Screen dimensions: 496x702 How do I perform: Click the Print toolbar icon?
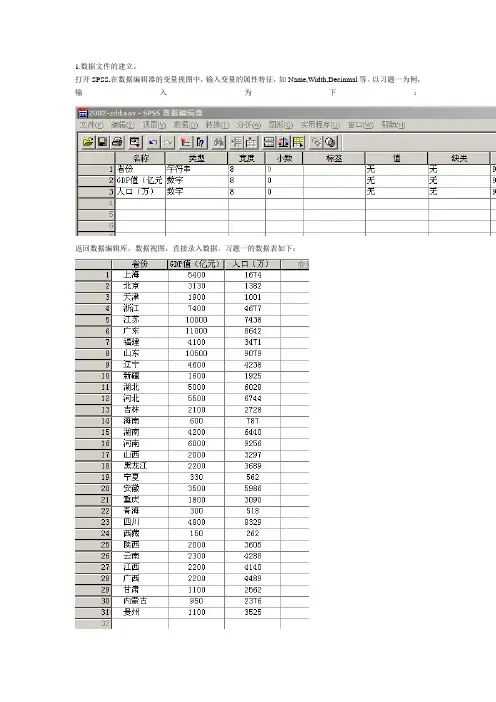click(117, 142)
